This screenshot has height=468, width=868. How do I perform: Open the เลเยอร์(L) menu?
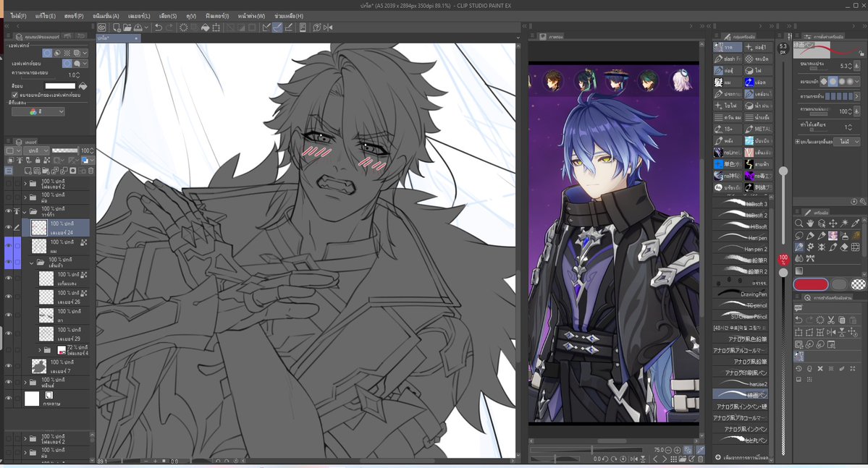point(139,16)
